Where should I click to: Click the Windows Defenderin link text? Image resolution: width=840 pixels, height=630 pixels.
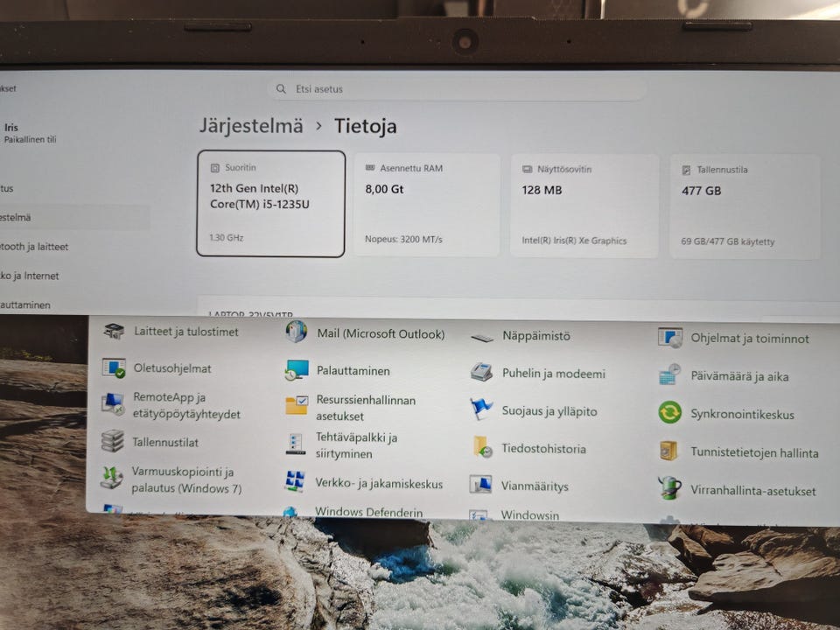click(x=368, y=512)
